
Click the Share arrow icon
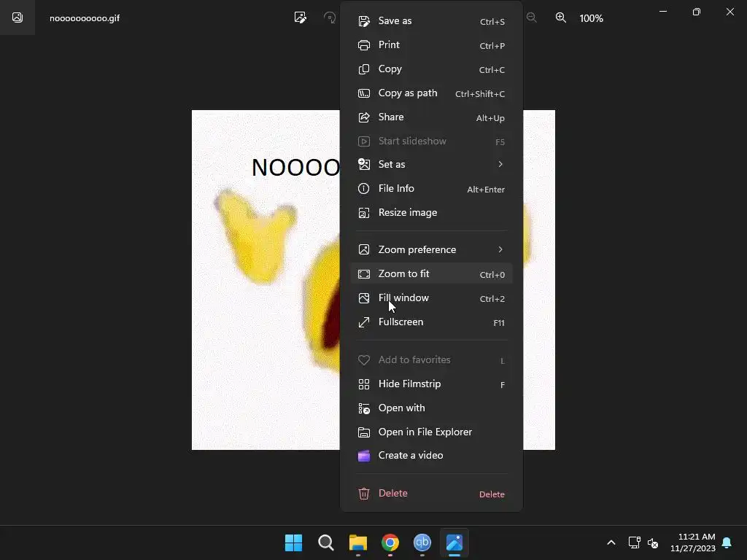364,117
